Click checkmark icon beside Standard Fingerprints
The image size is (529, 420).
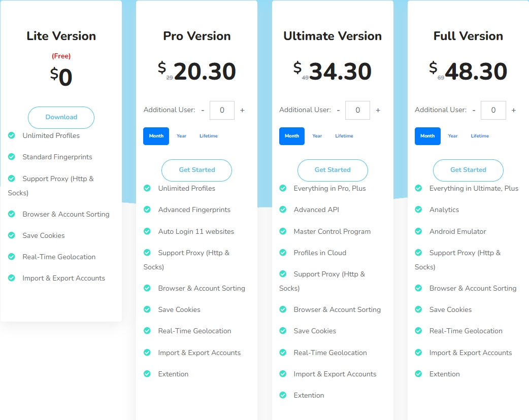12,157
